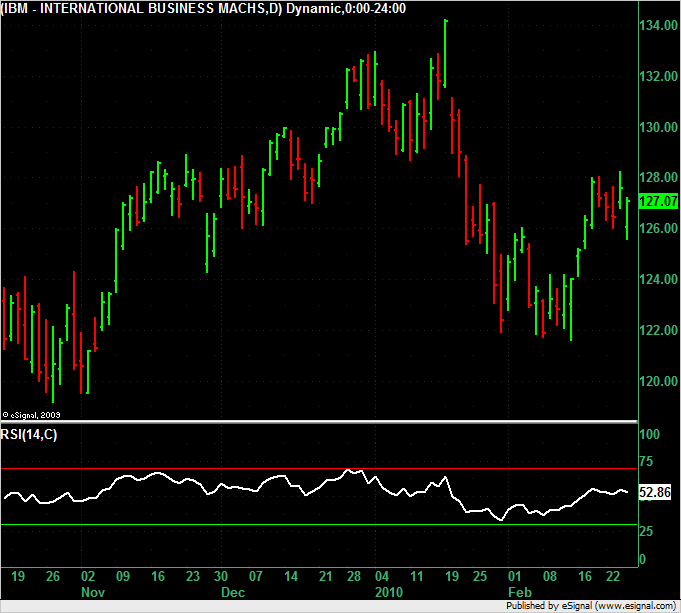Click the date label 09 above Nov
Image resolution: width=681 pixels, height=613 pixels.
point(123,577)
